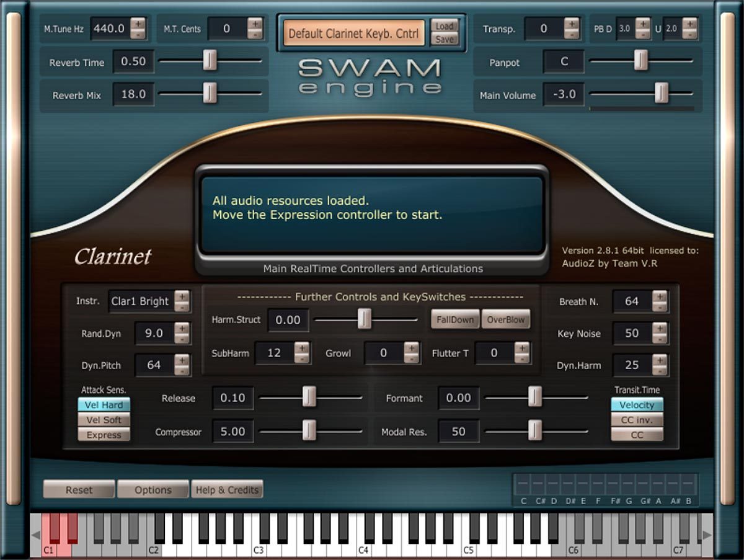
Task: Click the Reset button
Action: pos(79,489)
